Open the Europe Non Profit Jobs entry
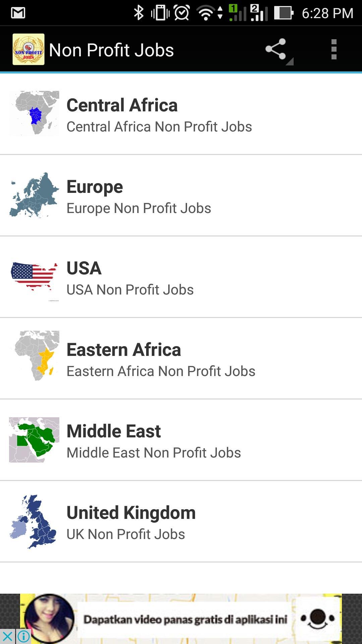Image resolution: width=362 pixels, height=644 pixels. click(x=181, y=196)
